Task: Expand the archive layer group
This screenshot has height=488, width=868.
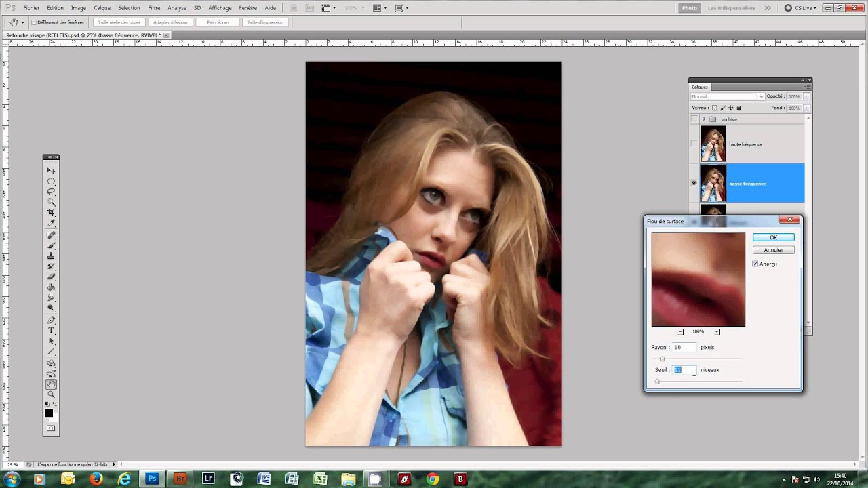Action: pyautogui.click(x=704, y=119)
